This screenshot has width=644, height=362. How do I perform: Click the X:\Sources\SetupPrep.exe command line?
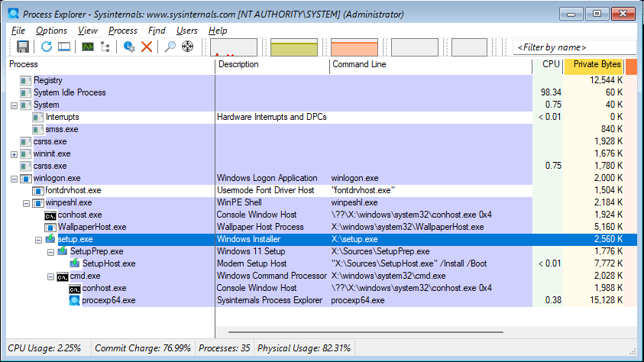click(380, 251)
